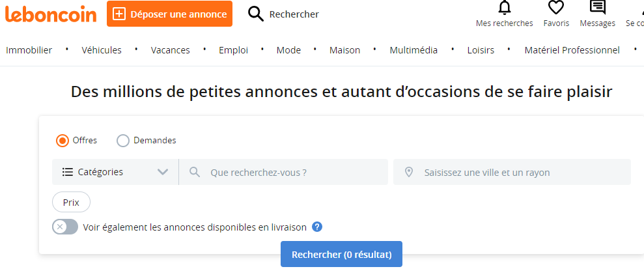644x269 pixels.
Task: Click the leboncoin logo
Action: point(50,14)
